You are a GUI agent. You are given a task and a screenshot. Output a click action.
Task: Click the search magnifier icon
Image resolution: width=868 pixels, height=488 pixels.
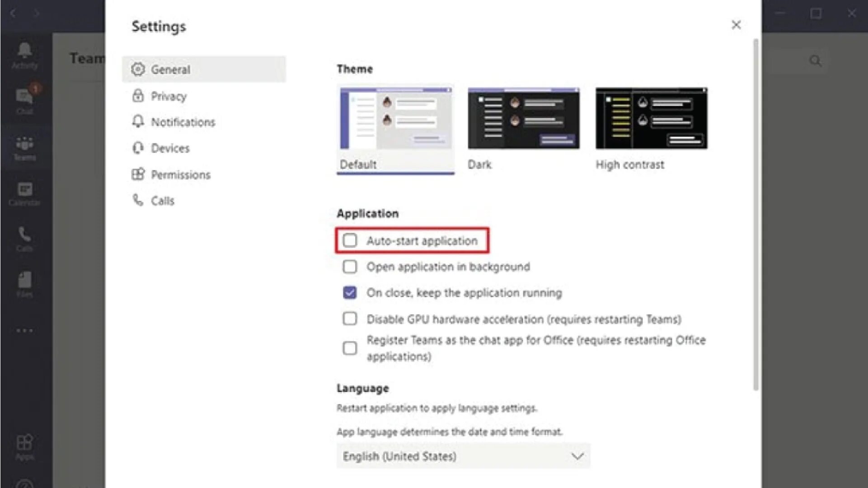coord(815,61)
